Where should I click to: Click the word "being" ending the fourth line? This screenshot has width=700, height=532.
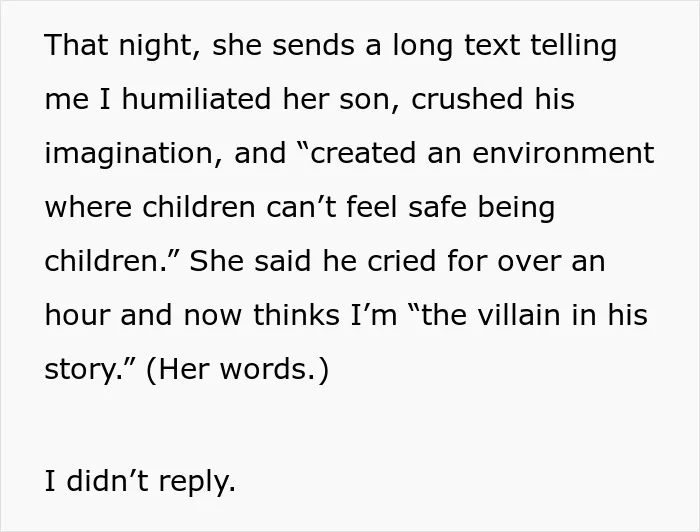coord(517,209)
